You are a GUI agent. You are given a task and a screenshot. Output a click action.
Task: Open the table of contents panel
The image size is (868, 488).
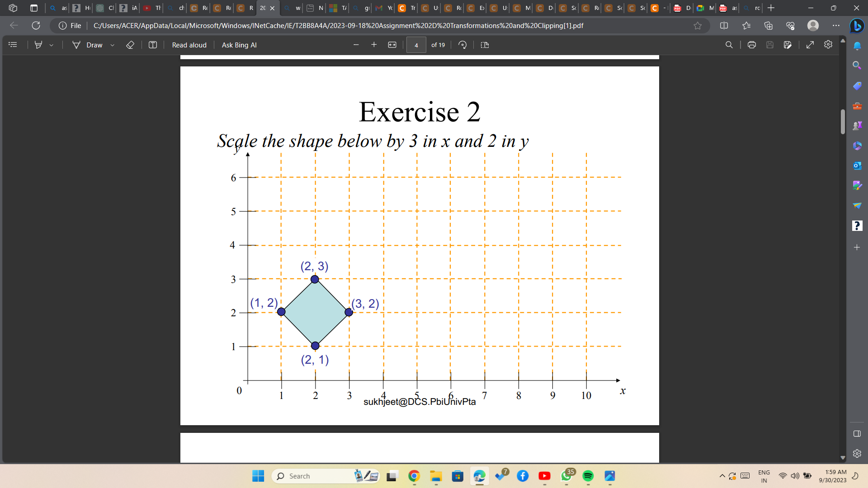pyautogui.click(x=13, y=45)
